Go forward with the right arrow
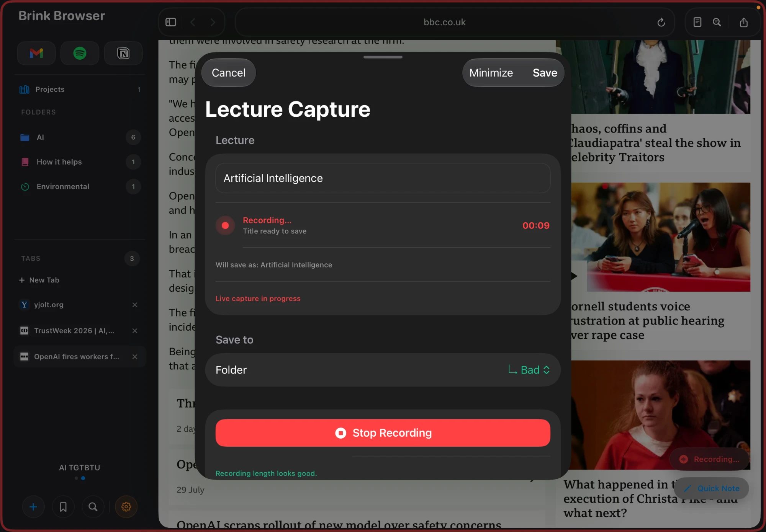 (213, 22)
